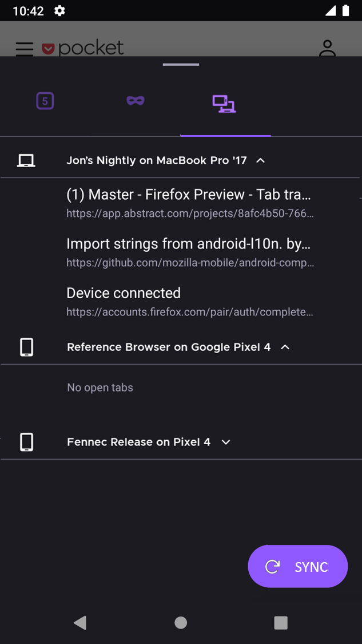362x644 pixels.
Task: Tap the settings gear in status bar
Action: (59, 11)
